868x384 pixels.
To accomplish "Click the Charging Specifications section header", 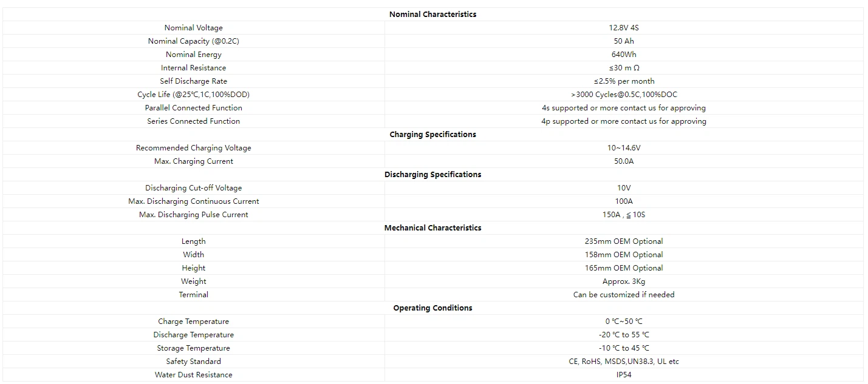I will 432,135.
